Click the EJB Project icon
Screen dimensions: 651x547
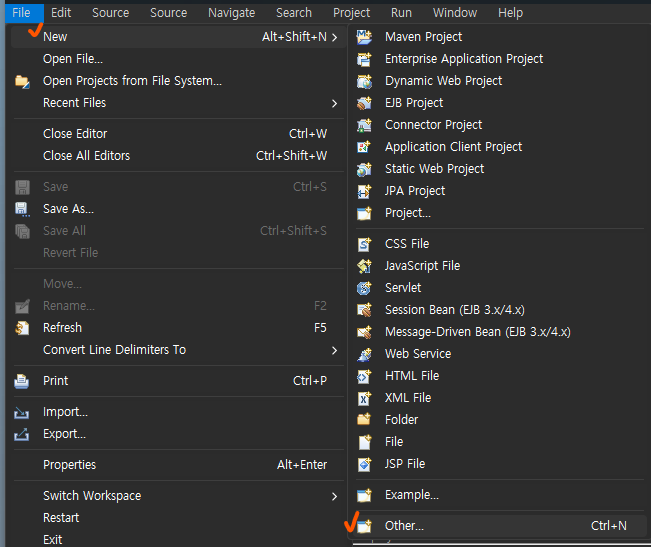364,103
